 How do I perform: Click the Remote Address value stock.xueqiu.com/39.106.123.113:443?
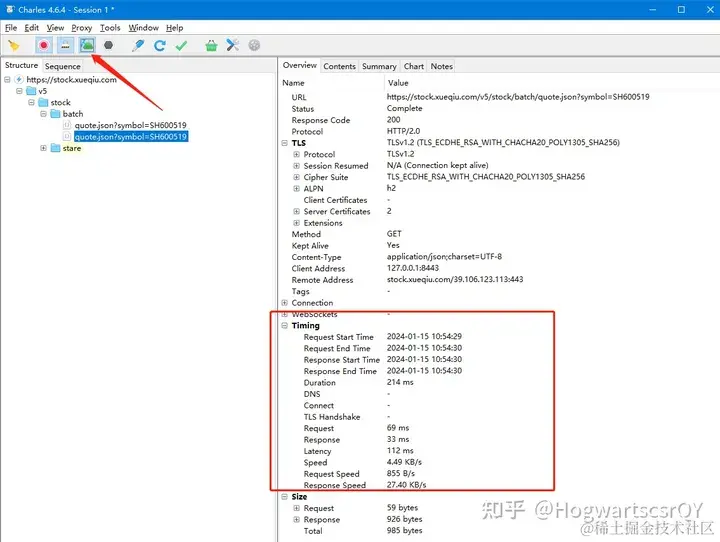pos(455,279)
